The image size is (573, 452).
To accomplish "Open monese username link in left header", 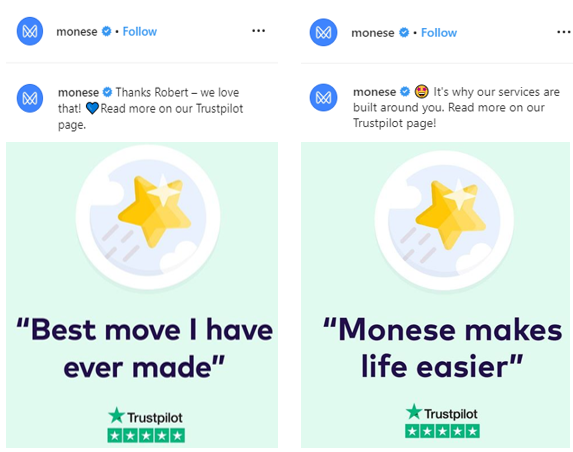I will click(x=77, y=32).
